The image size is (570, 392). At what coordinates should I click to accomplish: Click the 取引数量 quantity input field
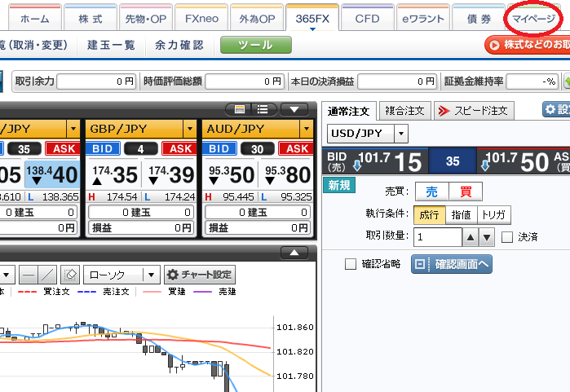click(x=438, y=237)
